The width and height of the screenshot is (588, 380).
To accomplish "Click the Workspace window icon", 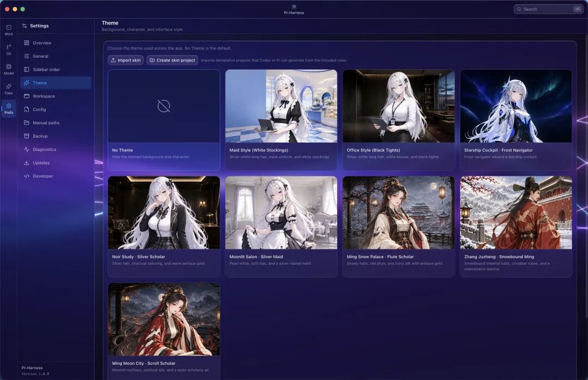I will click(27, 96).
